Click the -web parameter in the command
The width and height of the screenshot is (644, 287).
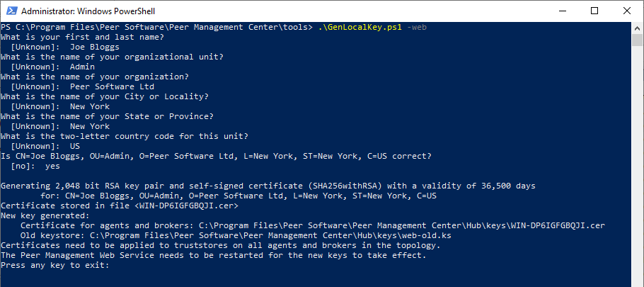pyautogui.click(x=417, y=28)
